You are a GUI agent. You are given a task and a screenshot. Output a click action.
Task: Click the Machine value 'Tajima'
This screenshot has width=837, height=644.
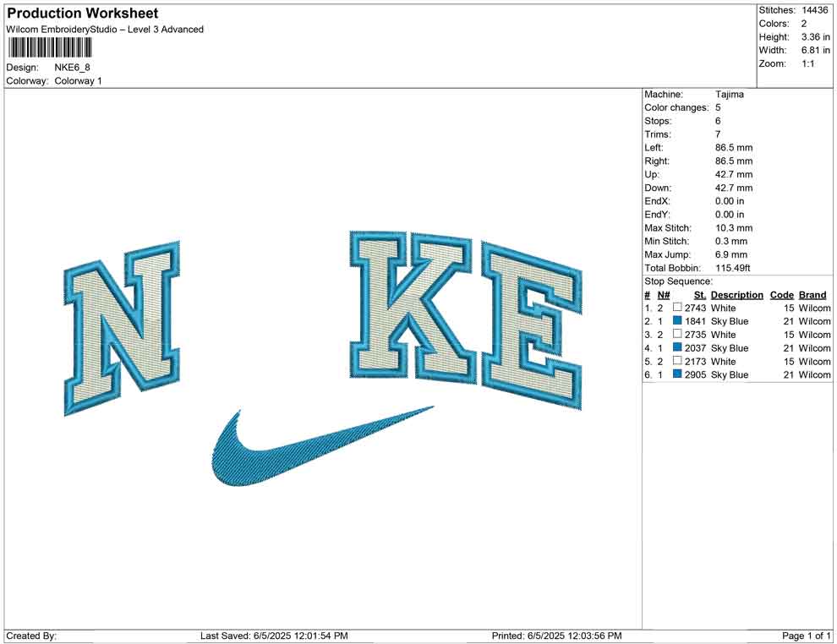point(729,95)
